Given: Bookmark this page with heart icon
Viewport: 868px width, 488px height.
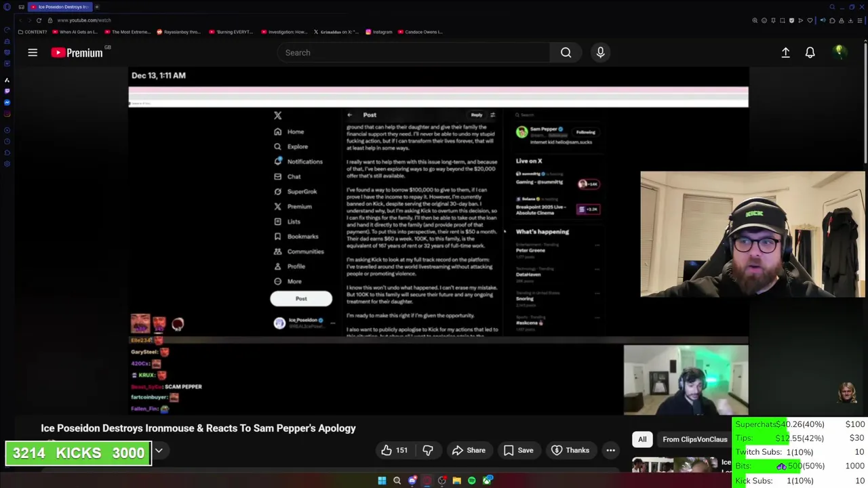Looking at the screenshot, I should [x=810, y=20].
